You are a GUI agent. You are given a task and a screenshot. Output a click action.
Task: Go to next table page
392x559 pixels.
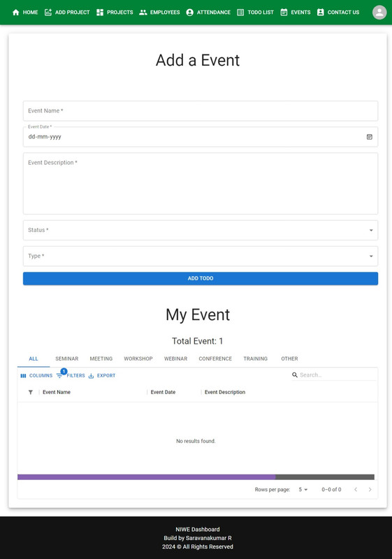[370, 490]
